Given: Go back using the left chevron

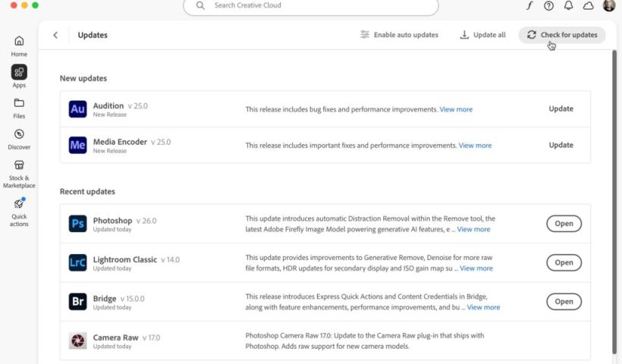Looking at the screenshot, I should 55,35.
